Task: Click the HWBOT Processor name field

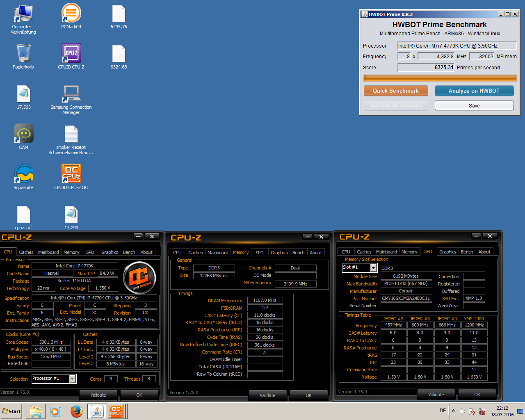Action: click(457, 46)
